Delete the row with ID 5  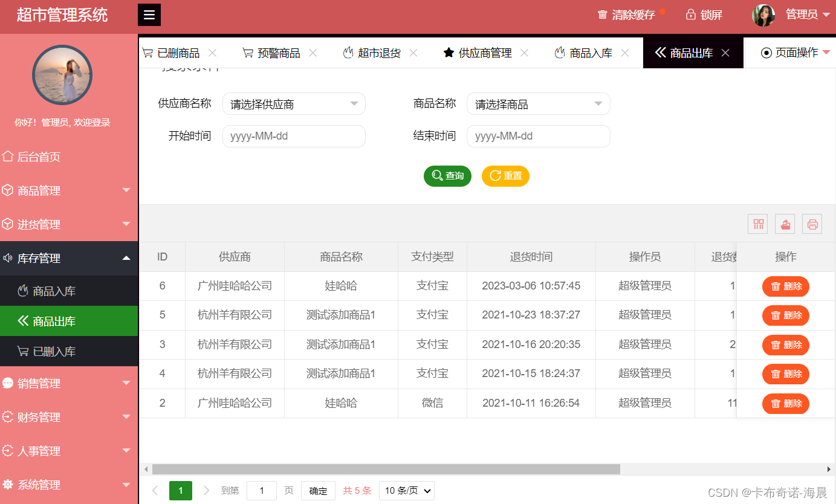786,315
